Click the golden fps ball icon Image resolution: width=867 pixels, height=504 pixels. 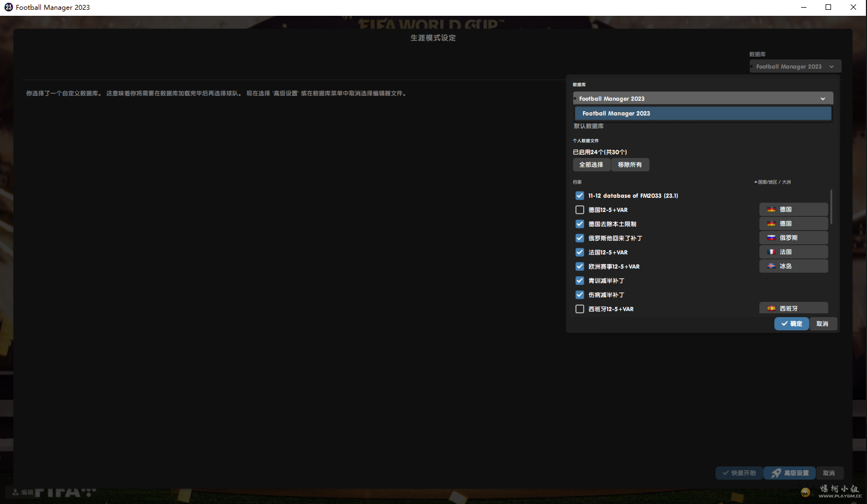coord(805,493)
